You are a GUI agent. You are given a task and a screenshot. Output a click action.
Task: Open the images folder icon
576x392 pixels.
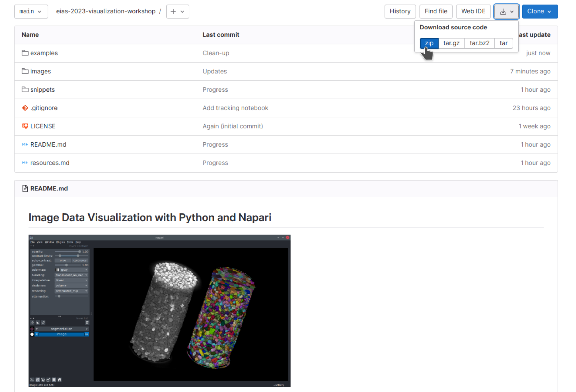point(25,71)
